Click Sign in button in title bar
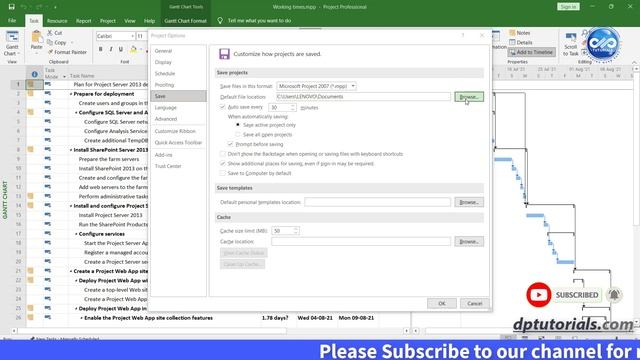The height and width of the screenshot is (360, 640). (568, 7)
